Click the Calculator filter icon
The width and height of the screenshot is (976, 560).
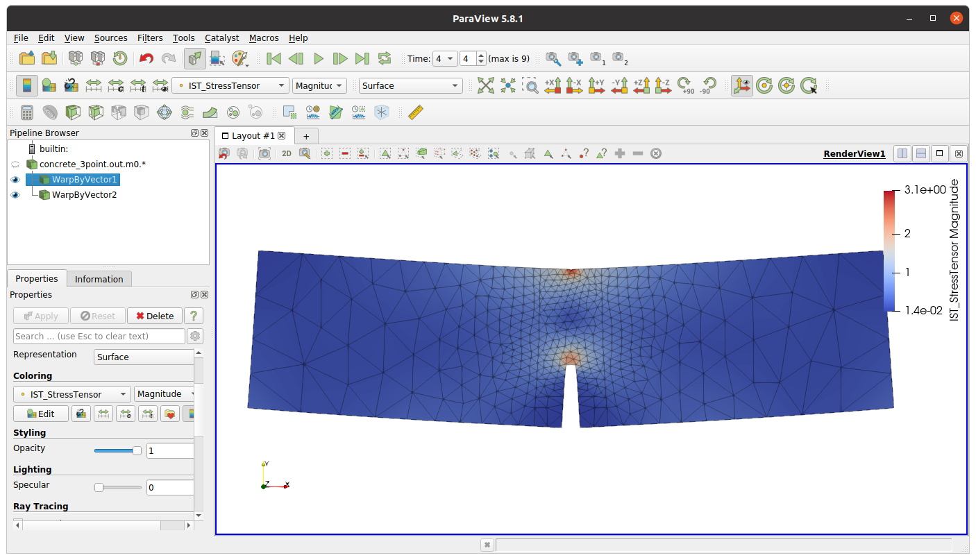click(27, 112)
